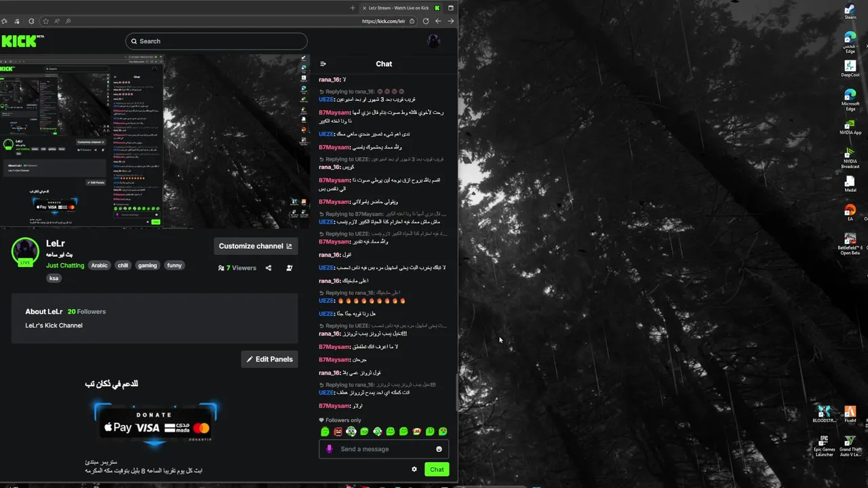
Task: Insert the headphones emote with purple glasses
Action: pos(351,432)
